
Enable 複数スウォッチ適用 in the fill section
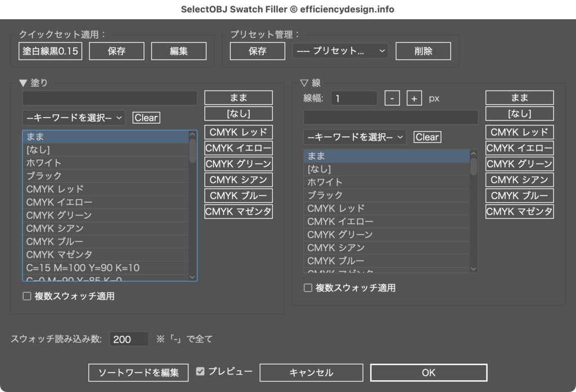click(26, 296)
